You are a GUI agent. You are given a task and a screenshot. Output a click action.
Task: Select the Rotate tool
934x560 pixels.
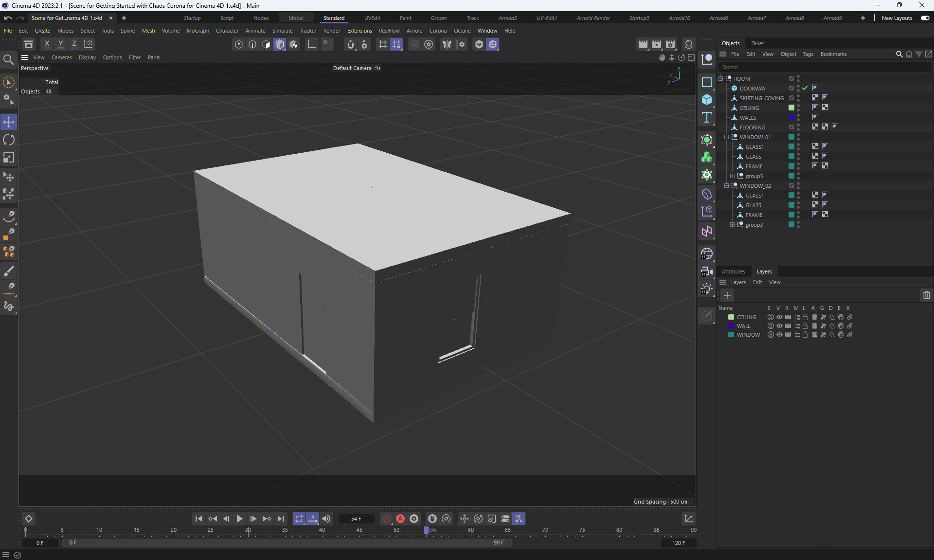(9, 140)
